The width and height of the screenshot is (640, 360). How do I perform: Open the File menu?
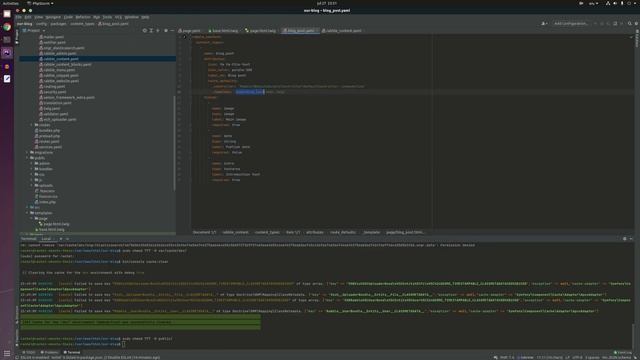pos(18,17)
